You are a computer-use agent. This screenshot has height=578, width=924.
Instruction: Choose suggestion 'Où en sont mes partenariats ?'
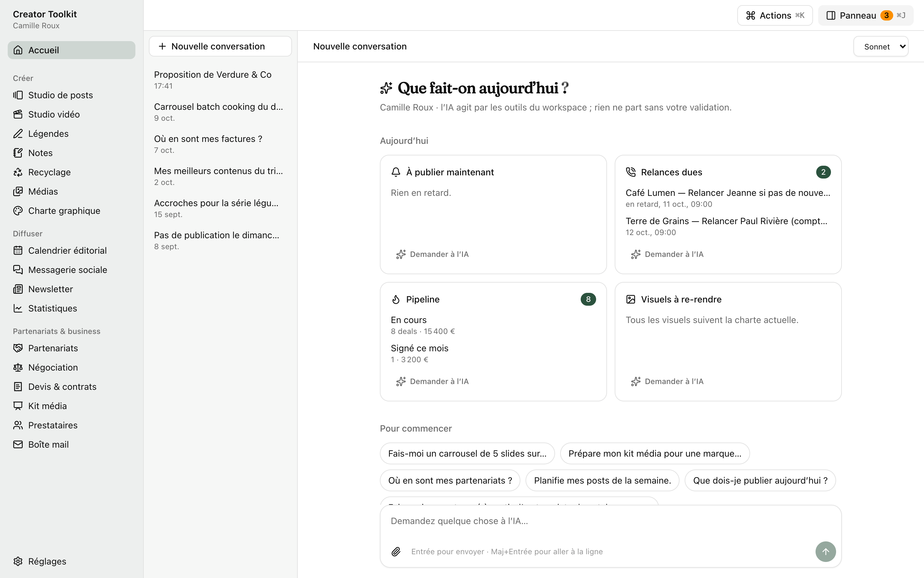coord(450,480)
